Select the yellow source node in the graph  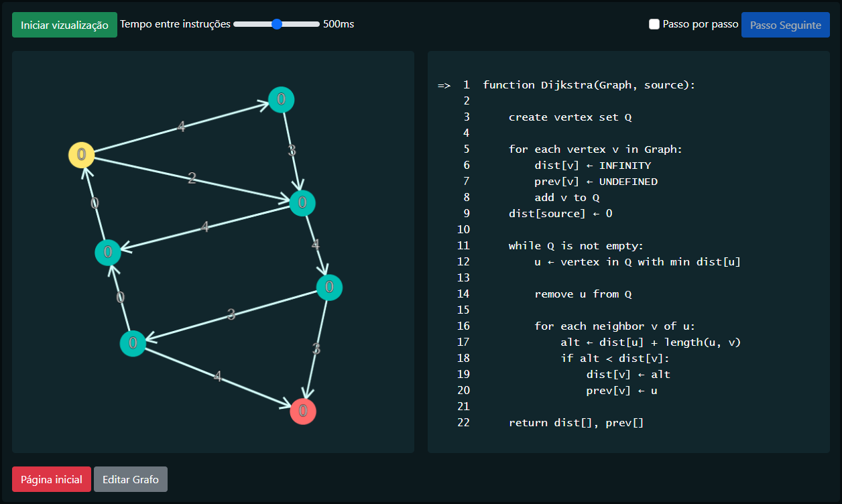[81, 155]
